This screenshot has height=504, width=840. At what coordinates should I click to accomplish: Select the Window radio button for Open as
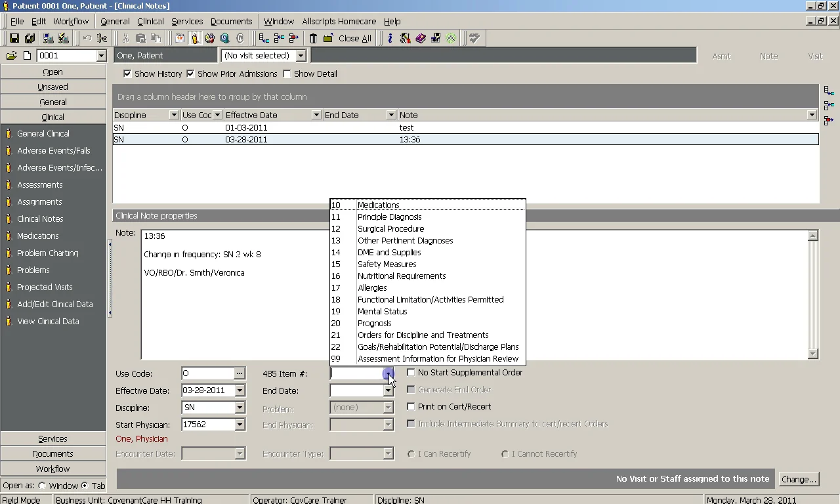click(x=42, y=486)
